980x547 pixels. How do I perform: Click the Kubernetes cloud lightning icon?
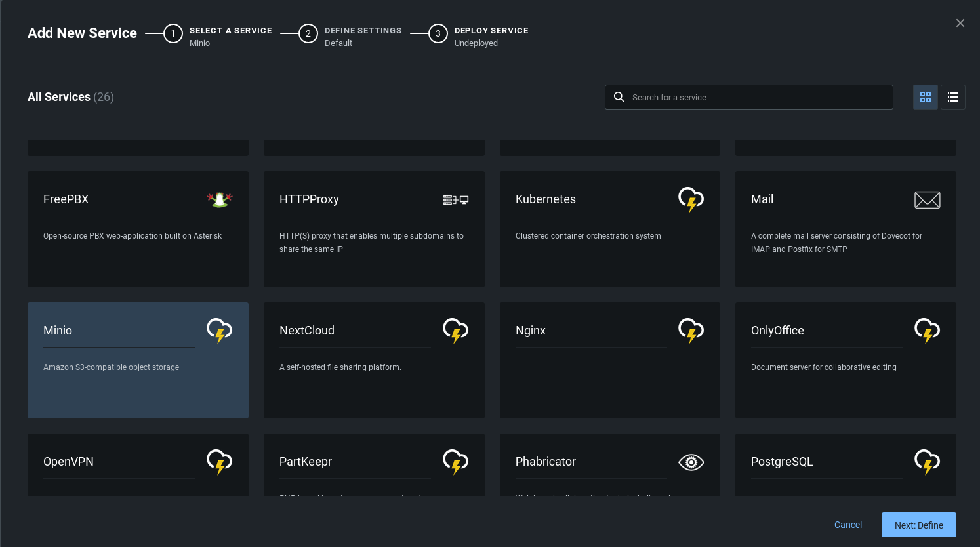tap(691, 199)
